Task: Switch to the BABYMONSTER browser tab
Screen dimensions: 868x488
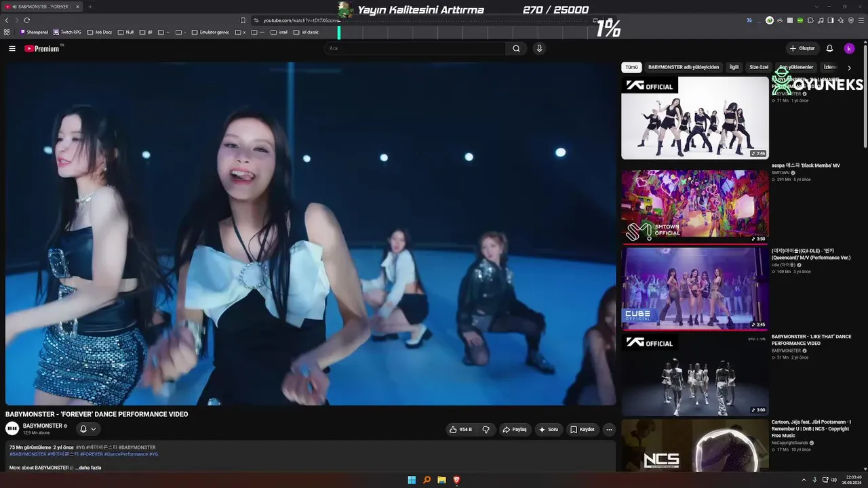Action: [x=41, y=7]
